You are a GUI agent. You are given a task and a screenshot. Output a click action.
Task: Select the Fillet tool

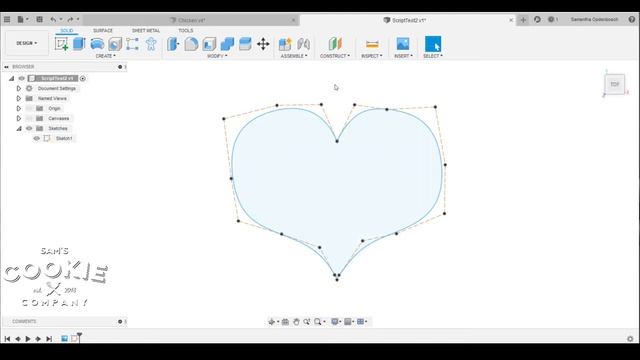(191, 44)
